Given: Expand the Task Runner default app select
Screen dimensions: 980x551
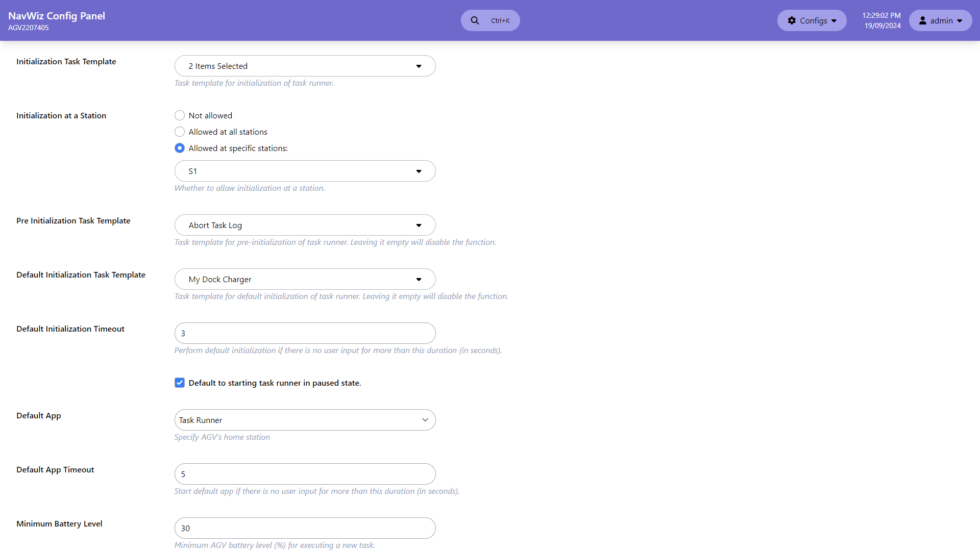Looking at the screenshot, I should [305, 420].
